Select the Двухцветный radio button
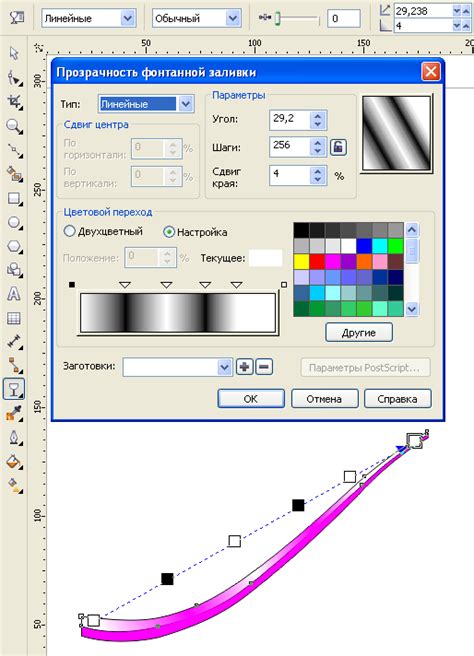Screen dimensions: 474x656 click(x=69, y=231)
